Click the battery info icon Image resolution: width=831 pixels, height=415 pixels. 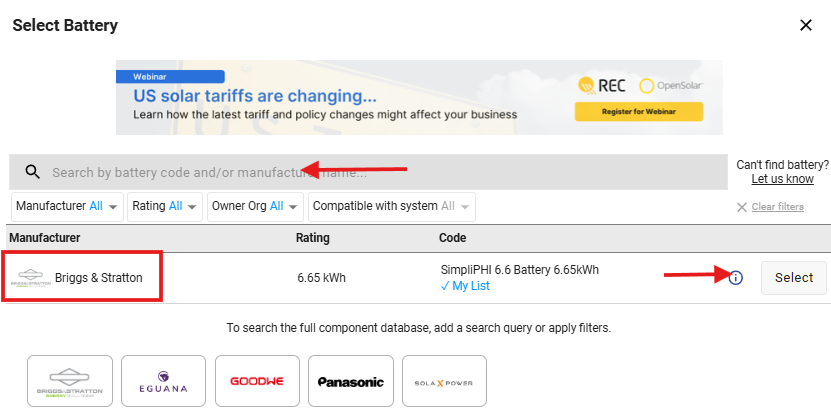tap(736, 278)
